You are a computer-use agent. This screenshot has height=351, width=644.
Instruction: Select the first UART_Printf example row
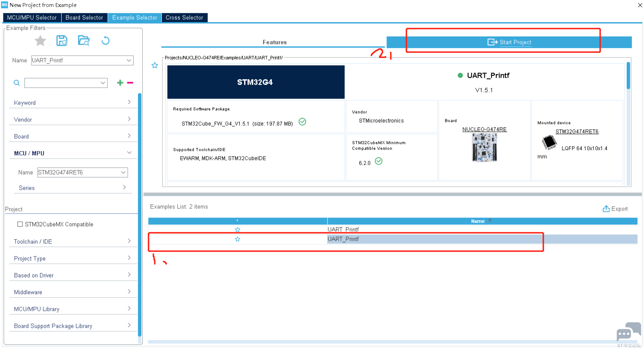pos(393,229)
